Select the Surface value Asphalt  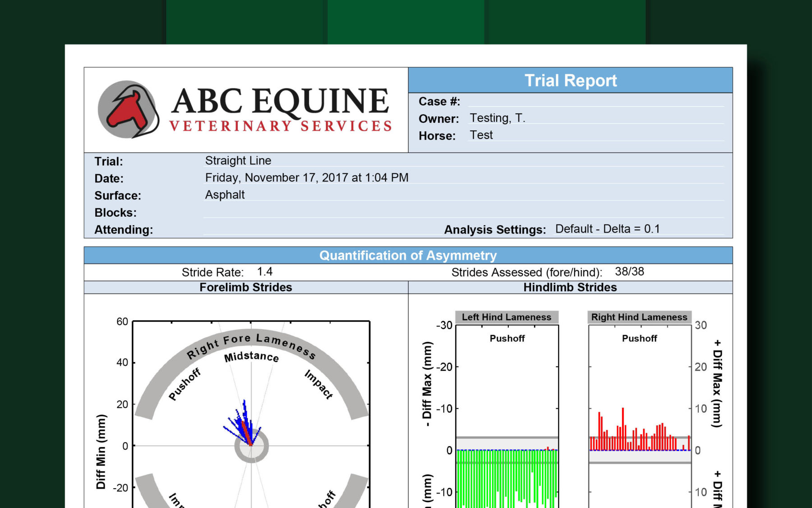[x=225, y=195]
